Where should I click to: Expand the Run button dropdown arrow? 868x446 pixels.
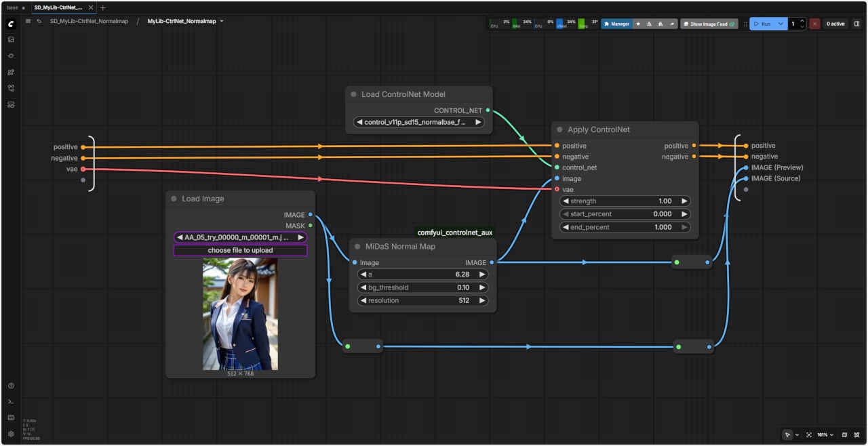click(x=781, y=24)
